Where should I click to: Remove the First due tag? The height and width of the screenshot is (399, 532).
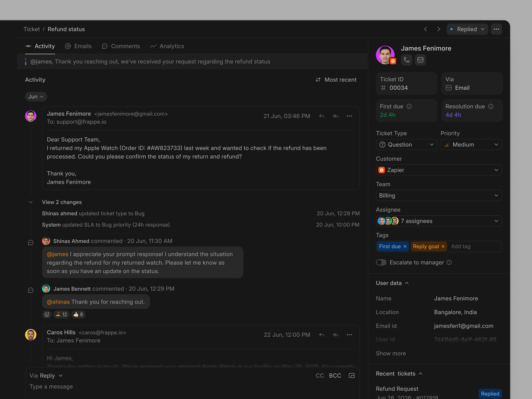(405, 247)
